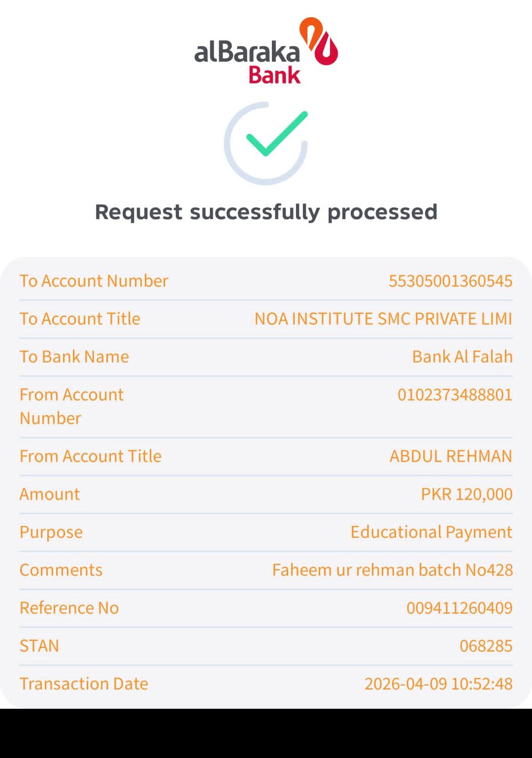Click the Transaction Date timestamp 2026-04-09

click(438, 684)
